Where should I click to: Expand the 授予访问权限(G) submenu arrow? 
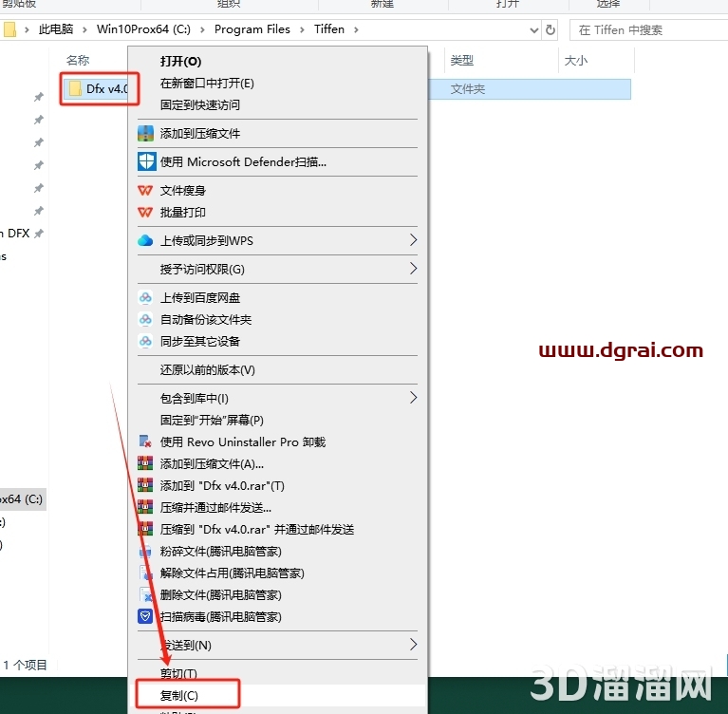coord(413,269)
